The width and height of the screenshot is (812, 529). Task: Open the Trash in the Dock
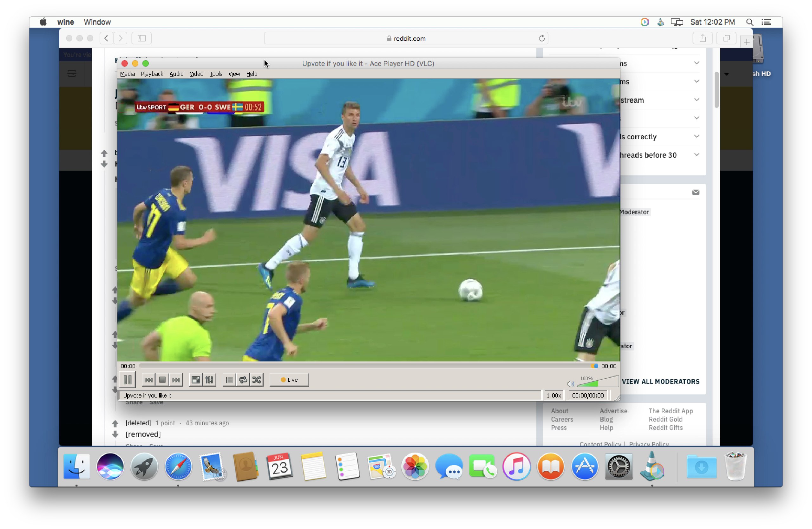(x=736, y=466)
